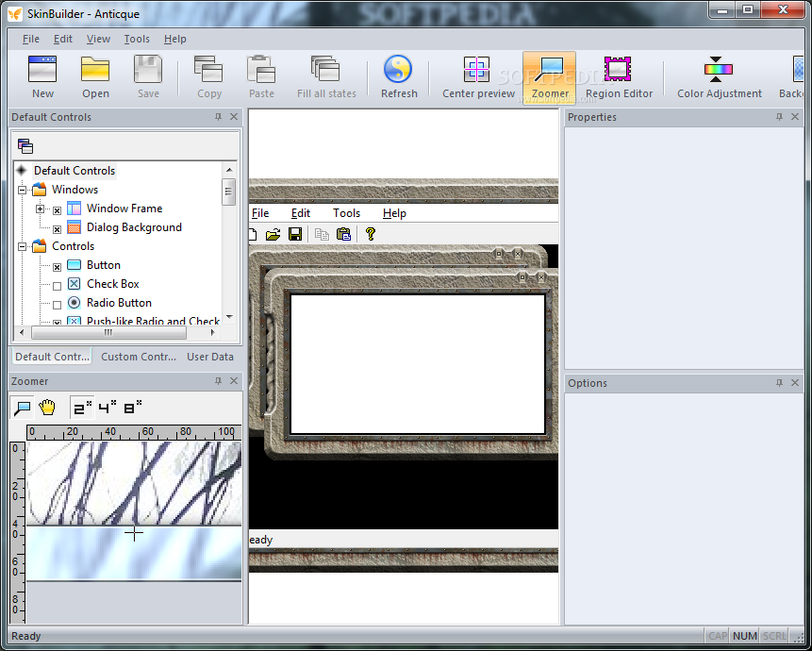
Task: Select the Check Box tree item
Action: [x=113, y=284]
